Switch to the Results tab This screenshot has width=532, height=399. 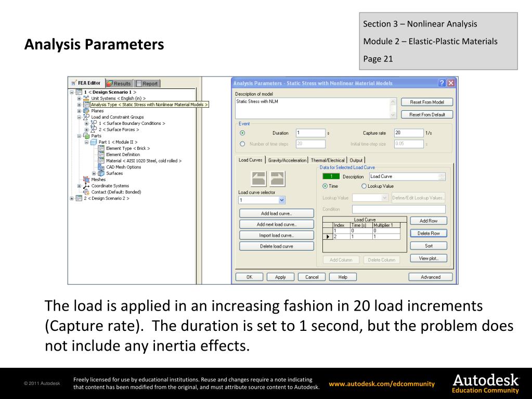pos(119,83)
